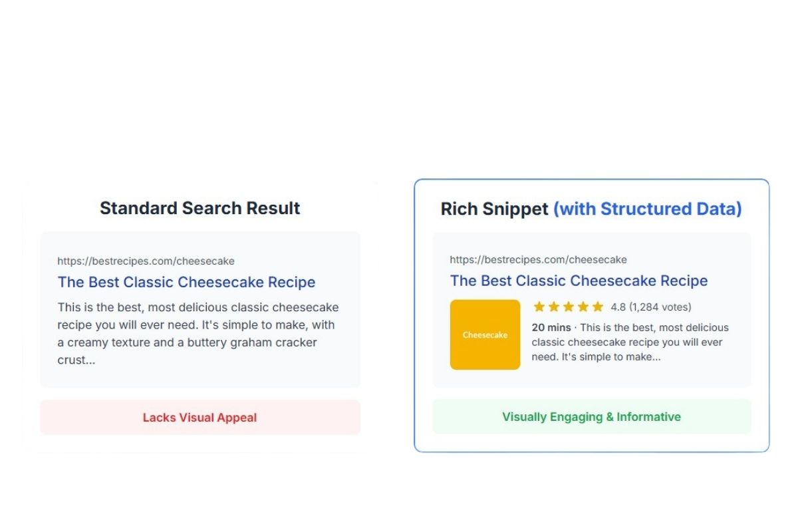Screen dimensions: 798x532
Task: Select the third (middle) rating star
Action: (x=569, y=307)
